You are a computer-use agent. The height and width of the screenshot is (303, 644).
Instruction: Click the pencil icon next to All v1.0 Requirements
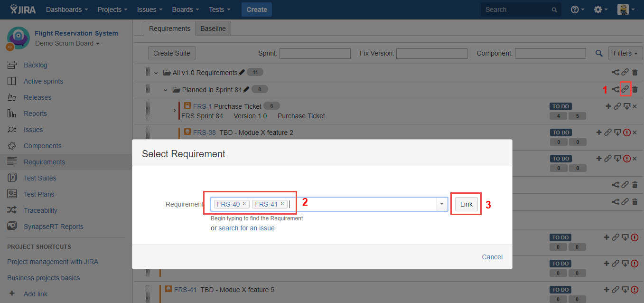(x=242, y=73)
